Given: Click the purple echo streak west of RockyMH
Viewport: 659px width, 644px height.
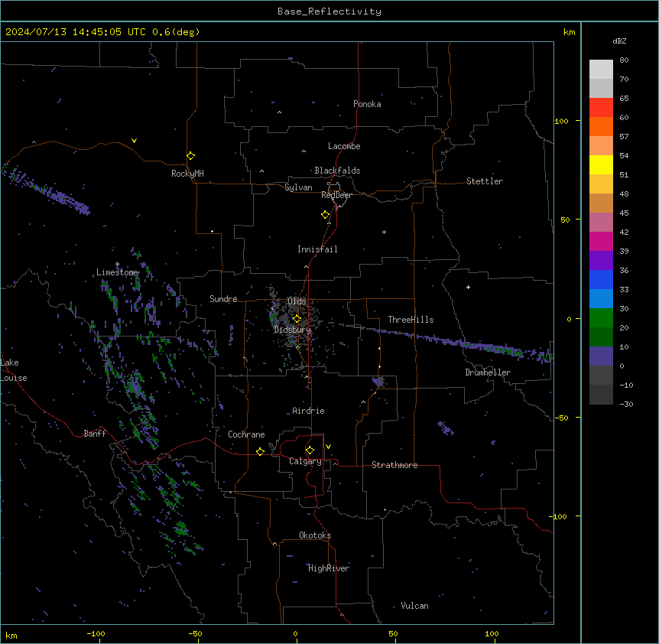Looking at the screenshot, I should pos(46,190).
